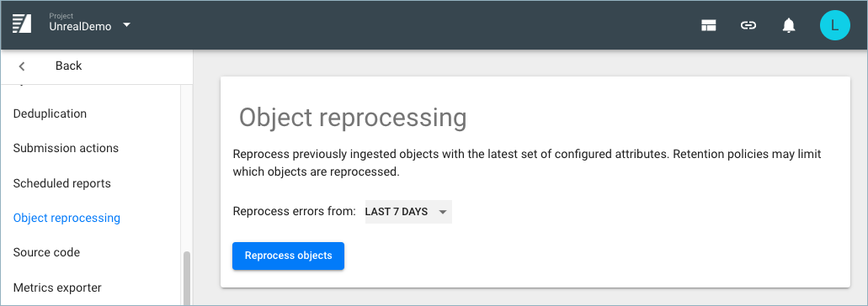Navigate to Metrics exporter
868x306 pixels.
[x=57, y=288]
